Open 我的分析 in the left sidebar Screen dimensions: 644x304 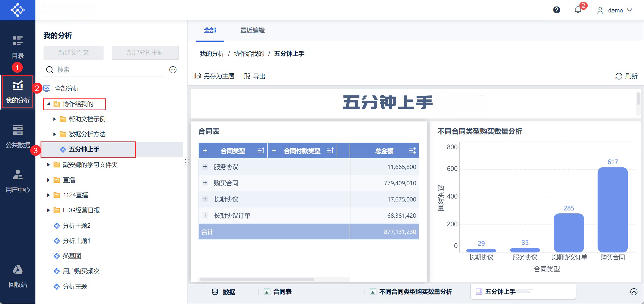(18, 92)
